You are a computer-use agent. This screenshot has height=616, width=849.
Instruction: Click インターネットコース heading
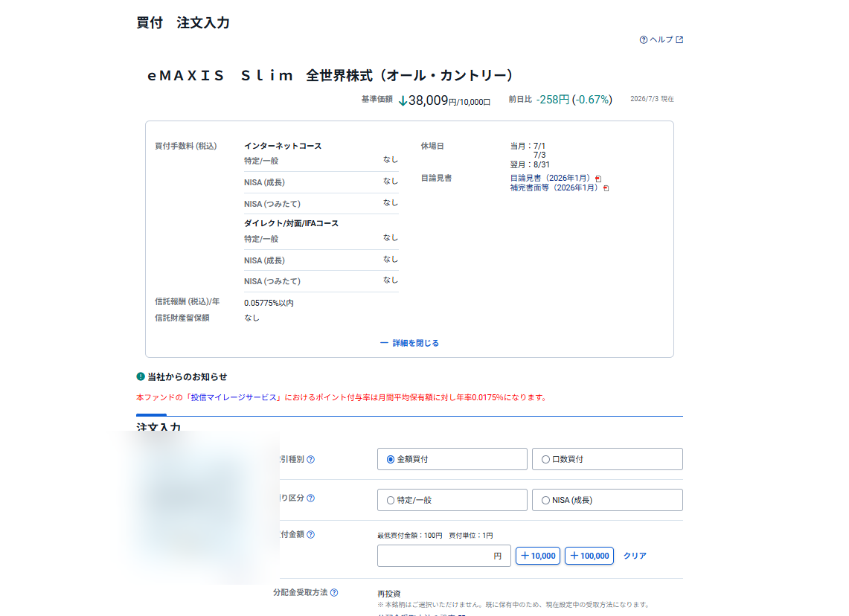[283, 146]
